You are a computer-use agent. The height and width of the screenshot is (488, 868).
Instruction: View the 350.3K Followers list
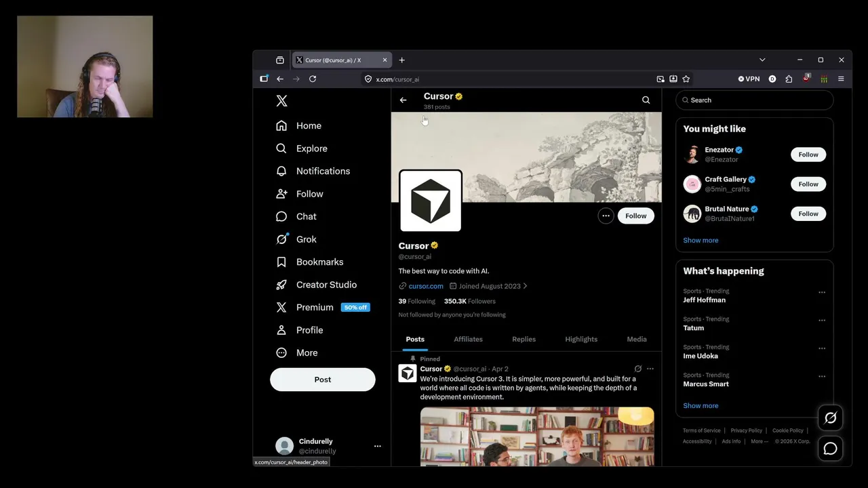[x=470, y=301]
